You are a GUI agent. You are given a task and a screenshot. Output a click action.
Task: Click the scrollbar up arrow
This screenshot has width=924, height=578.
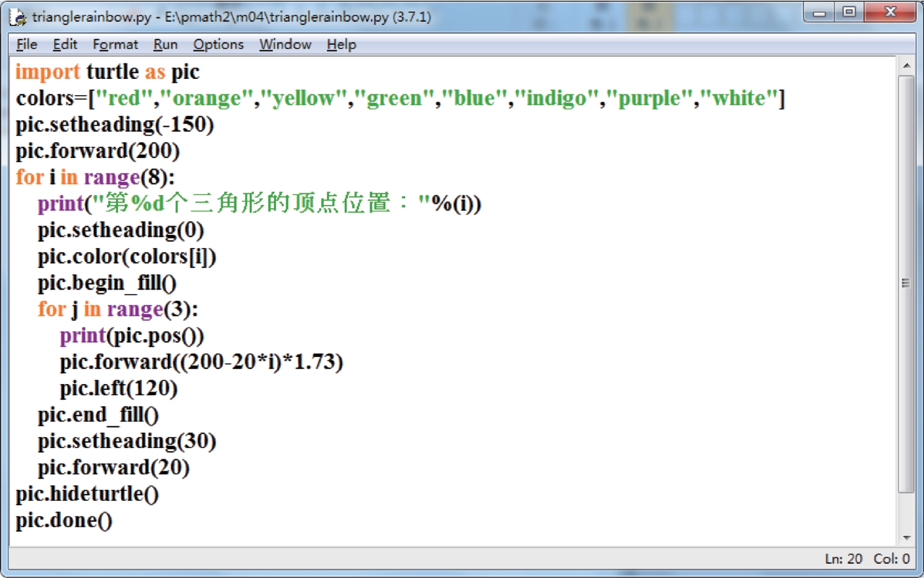906,65
